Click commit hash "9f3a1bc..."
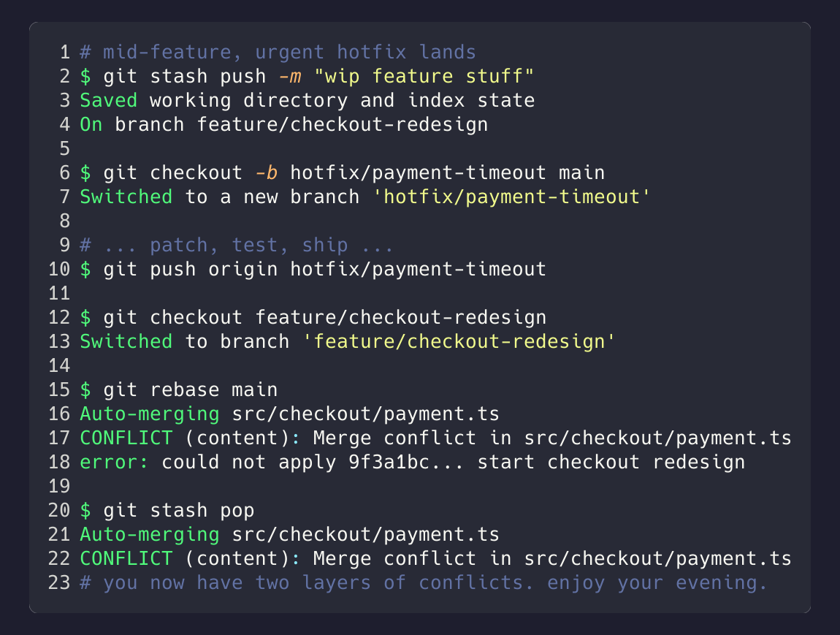840x635 pixels. [407, 463]
